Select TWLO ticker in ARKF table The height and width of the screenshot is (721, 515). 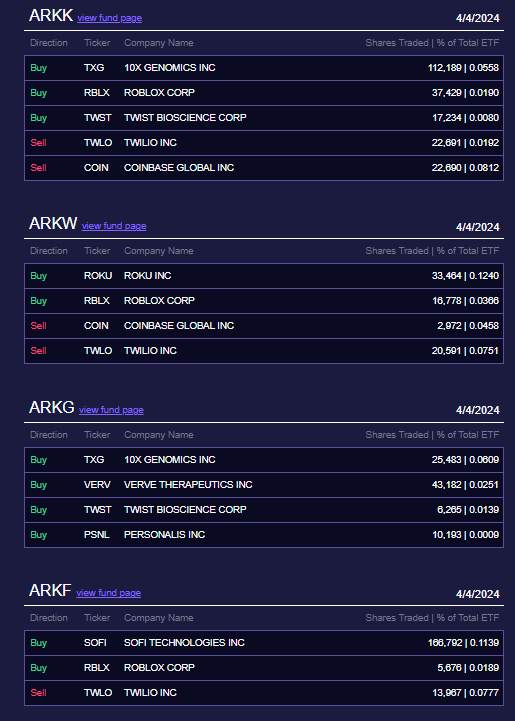[x=98, y=692]
